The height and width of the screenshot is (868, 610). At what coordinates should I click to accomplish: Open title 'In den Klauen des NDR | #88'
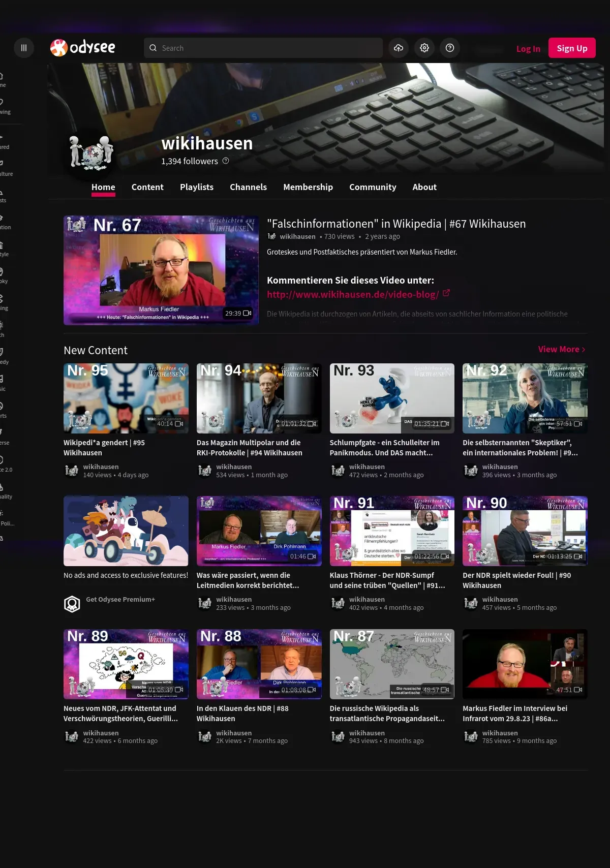pyautogui.click(x=242, y=714)
